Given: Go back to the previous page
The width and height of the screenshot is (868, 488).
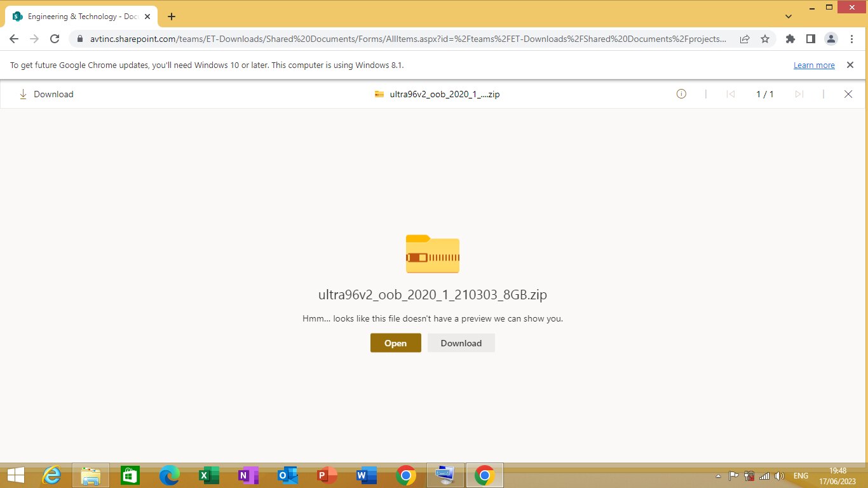Looking at the screenshot, I should (x=14, y=39).
